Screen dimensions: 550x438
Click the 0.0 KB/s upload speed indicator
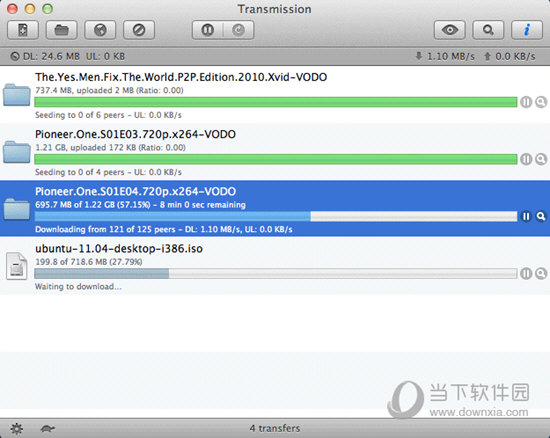click(x=510, y=56)
